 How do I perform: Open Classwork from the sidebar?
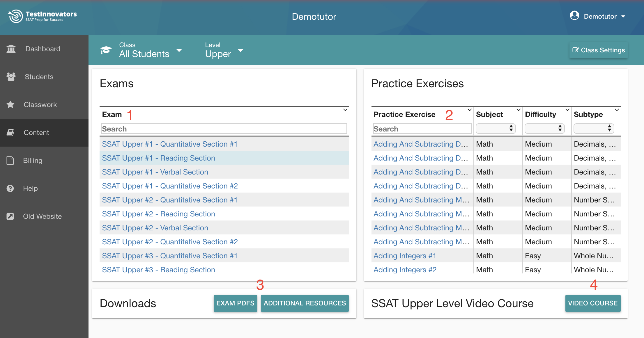click(x=44, y=105)
